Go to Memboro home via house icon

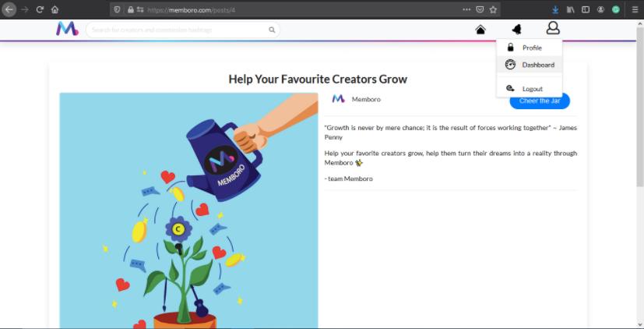tap(480, 29)
